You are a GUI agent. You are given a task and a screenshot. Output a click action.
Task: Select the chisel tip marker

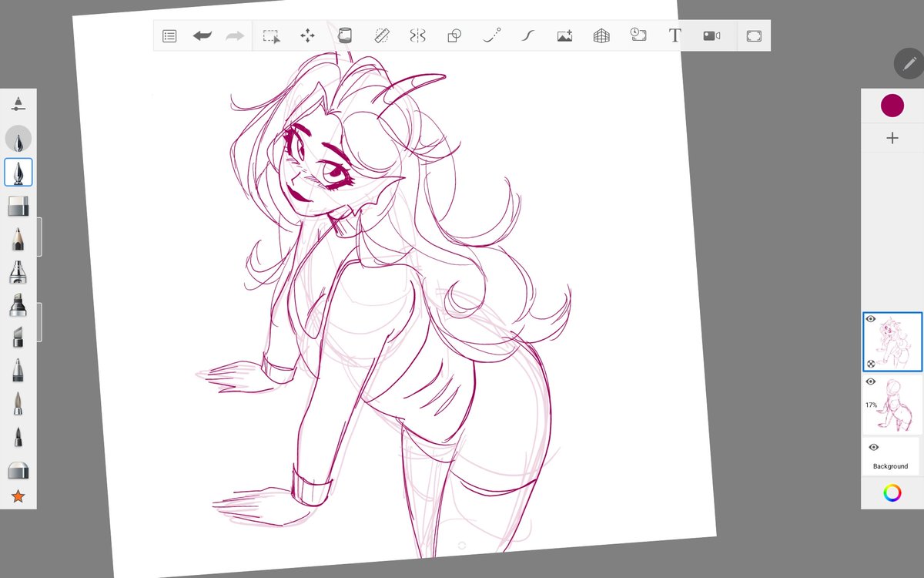point(18,338)
